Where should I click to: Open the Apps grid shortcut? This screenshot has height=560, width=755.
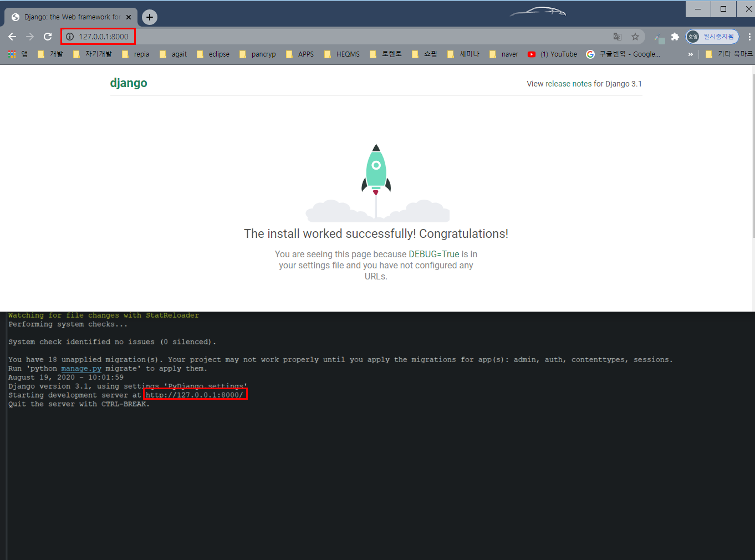pyautogui.click(x=18, y=54)
